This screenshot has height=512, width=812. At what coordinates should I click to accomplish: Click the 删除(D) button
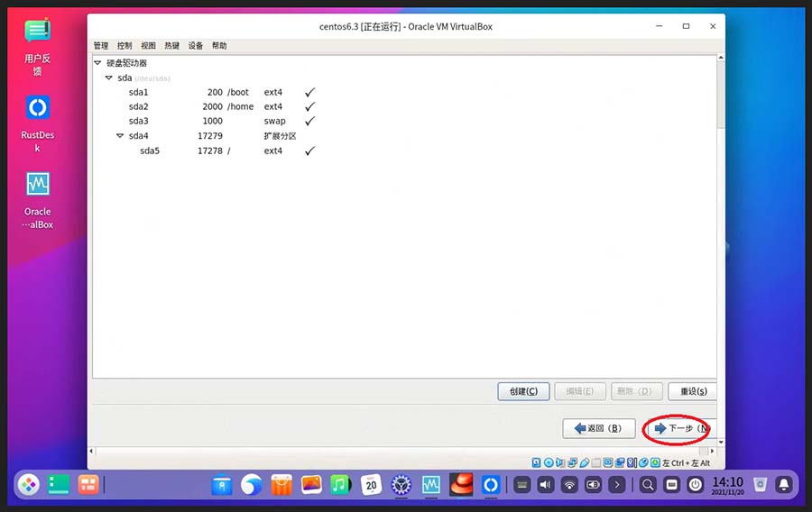[636, 391]
